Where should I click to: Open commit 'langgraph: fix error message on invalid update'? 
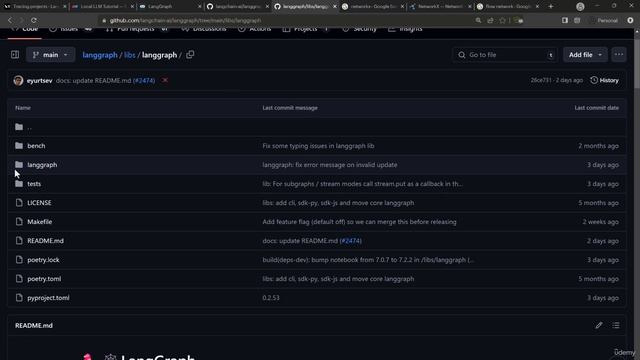330,165
